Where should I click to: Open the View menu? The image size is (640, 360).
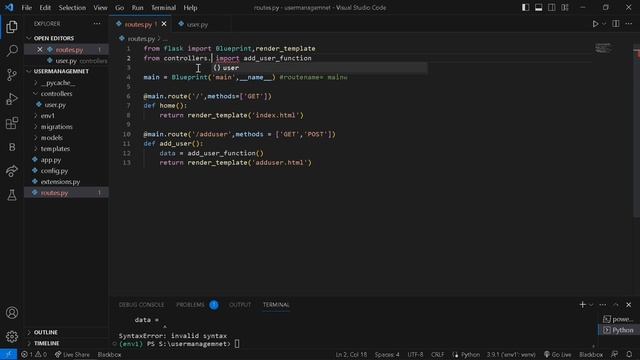click(100, 8)
